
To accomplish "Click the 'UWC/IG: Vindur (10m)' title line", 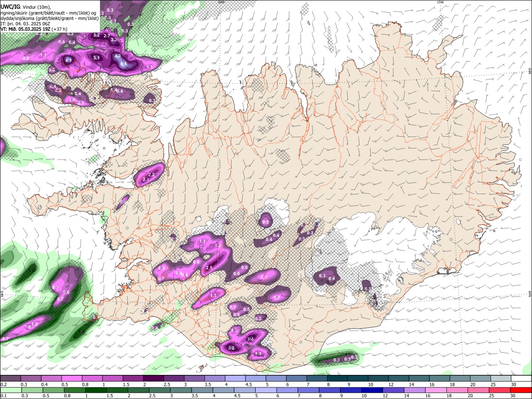I will point(25,7).
